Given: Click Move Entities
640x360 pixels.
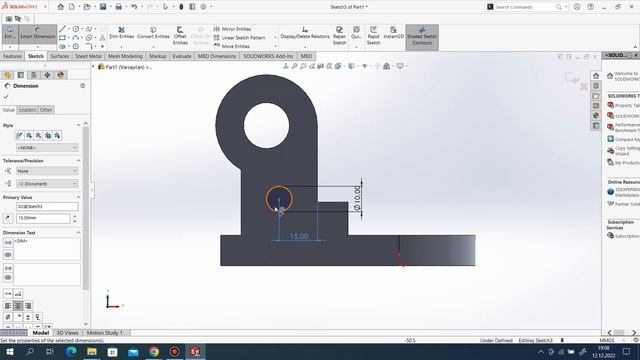Looking at the screenshot, I should pyautogui.click(x=232, y=46).
